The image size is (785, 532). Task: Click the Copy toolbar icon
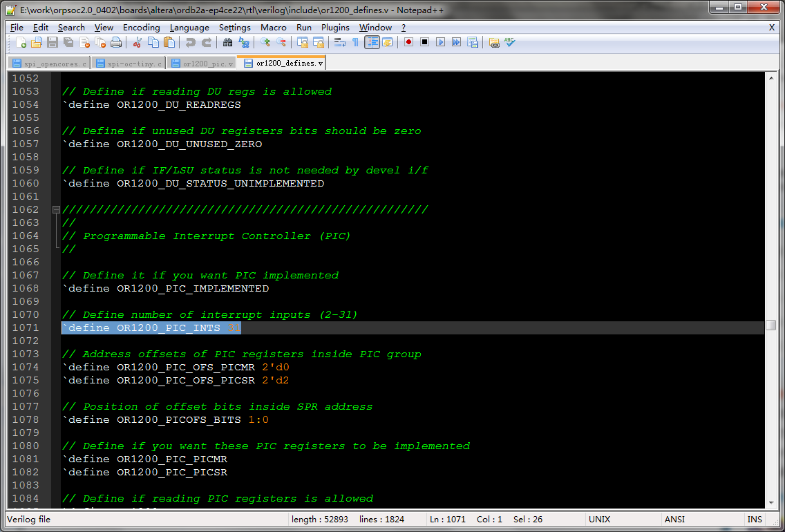(153, 43)
